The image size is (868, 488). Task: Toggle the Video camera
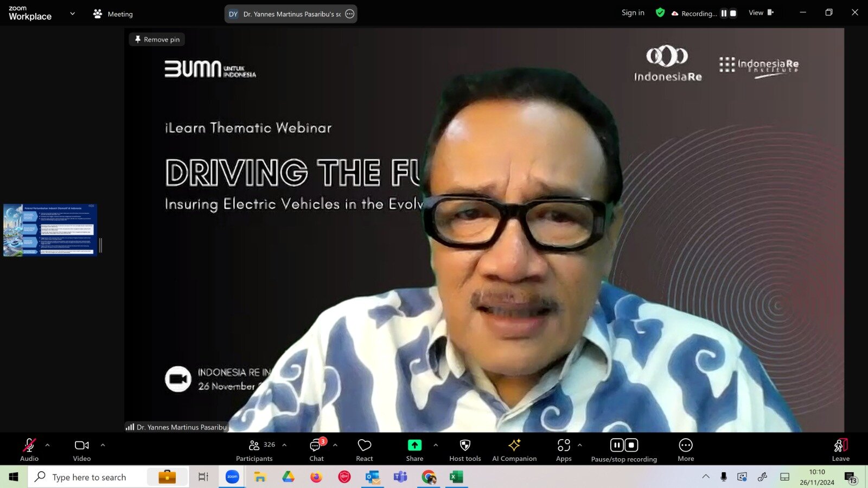point(82,450)
